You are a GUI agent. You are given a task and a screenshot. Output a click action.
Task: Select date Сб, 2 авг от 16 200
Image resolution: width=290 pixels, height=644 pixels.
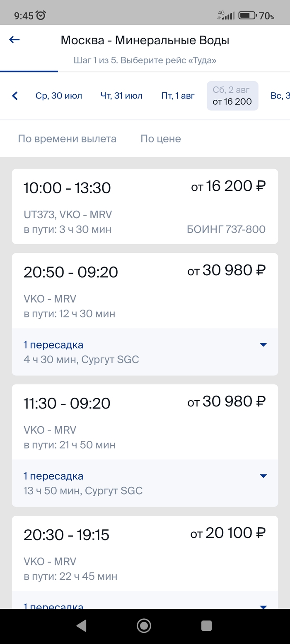[x=232, y=96]
